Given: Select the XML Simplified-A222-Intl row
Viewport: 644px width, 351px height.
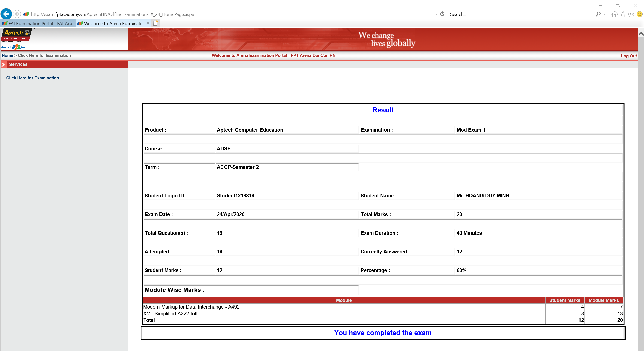Looking at the screenshot, I should coord(383,314).
